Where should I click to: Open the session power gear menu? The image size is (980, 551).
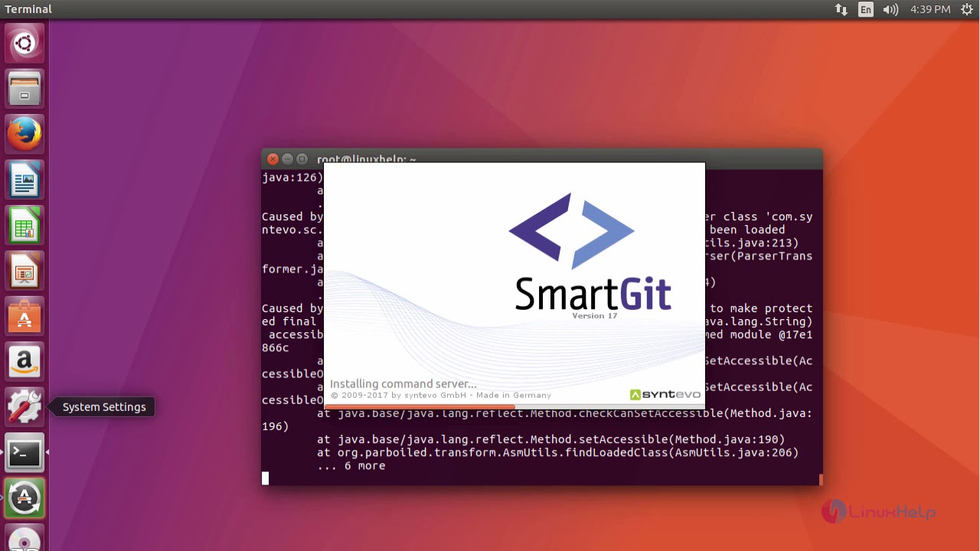(x=966, y=9)
